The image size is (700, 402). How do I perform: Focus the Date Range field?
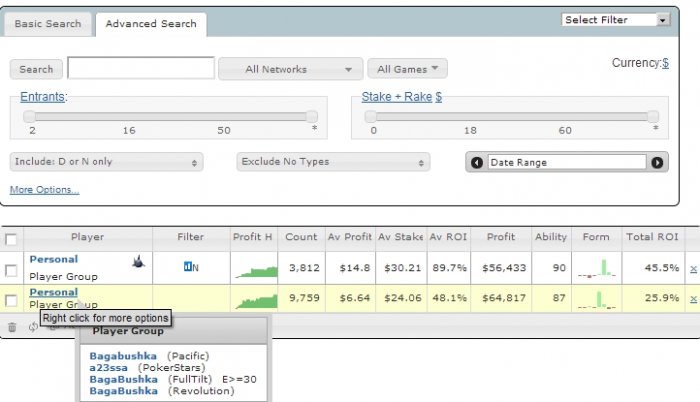tap(567, 163)
